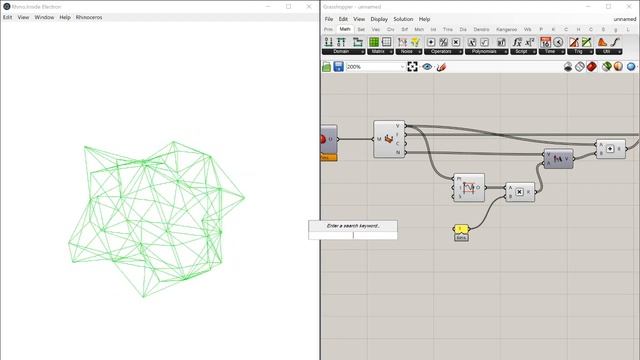Open Grasshopper's Help menu
This screenshot has width=640, height=360.
pos(424,19)
